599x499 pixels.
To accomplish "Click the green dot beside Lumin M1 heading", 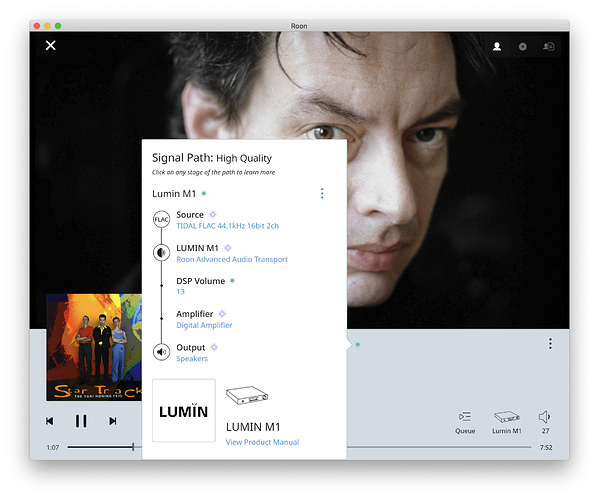I will [204, 193].
